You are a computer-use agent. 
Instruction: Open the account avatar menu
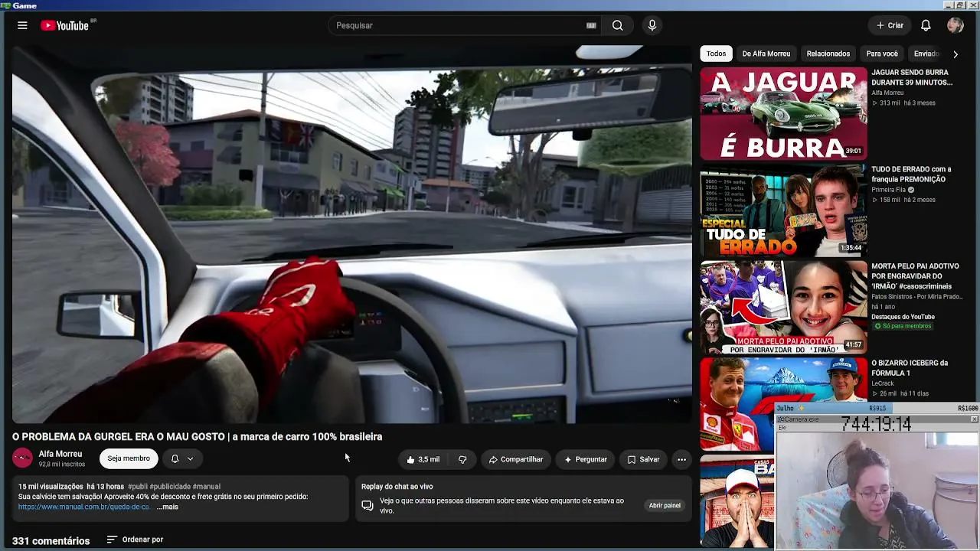[x=955, y=25]
